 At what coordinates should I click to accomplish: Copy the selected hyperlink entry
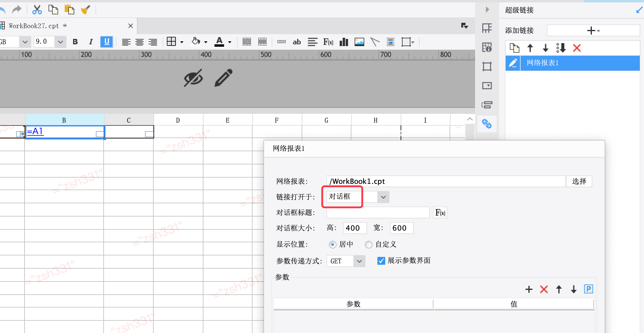(515, 48)
